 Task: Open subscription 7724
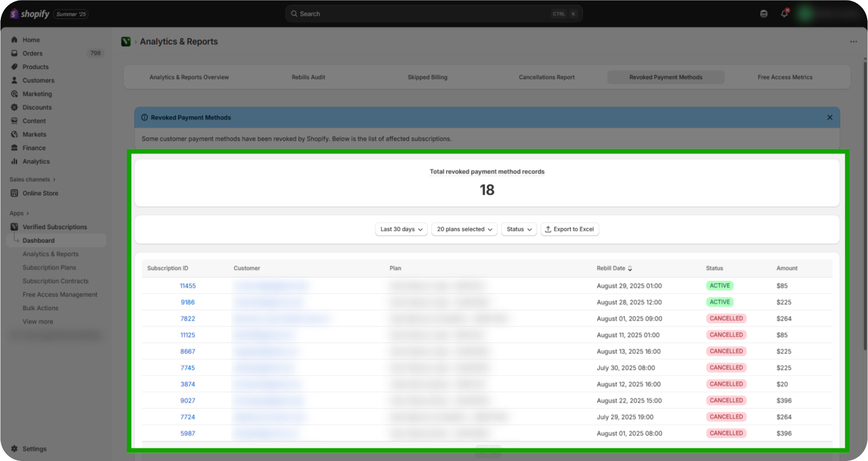pos(187,417)
